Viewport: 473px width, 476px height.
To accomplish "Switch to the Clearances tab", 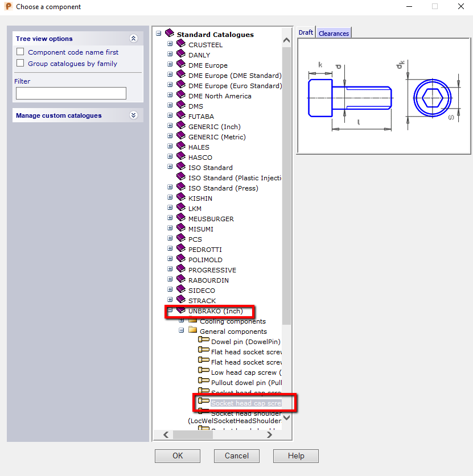I will [x=334, y=33].
